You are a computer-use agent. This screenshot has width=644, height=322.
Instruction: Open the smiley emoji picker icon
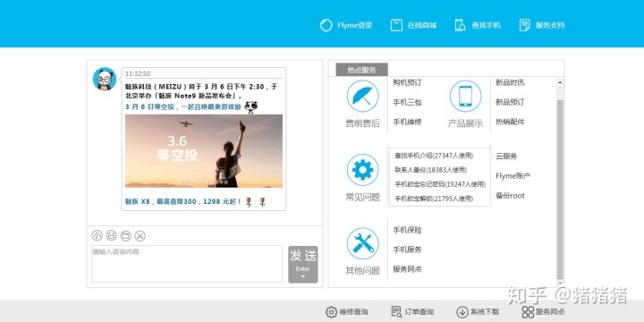111,236
